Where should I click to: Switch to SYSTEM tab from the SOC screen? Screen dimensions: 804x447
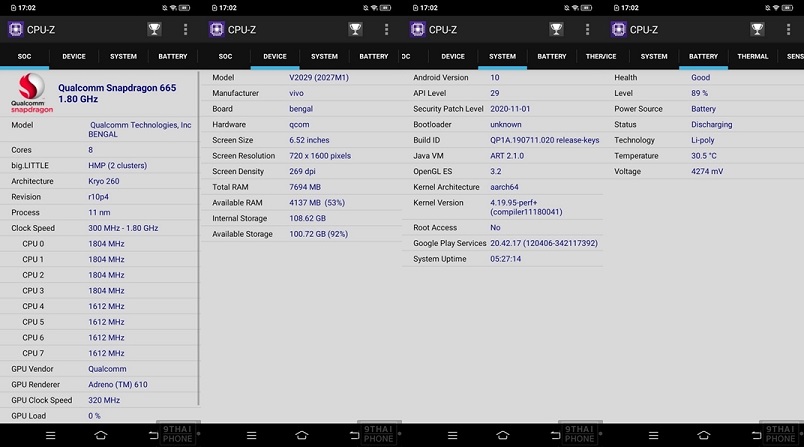click(x=123, y=56)
